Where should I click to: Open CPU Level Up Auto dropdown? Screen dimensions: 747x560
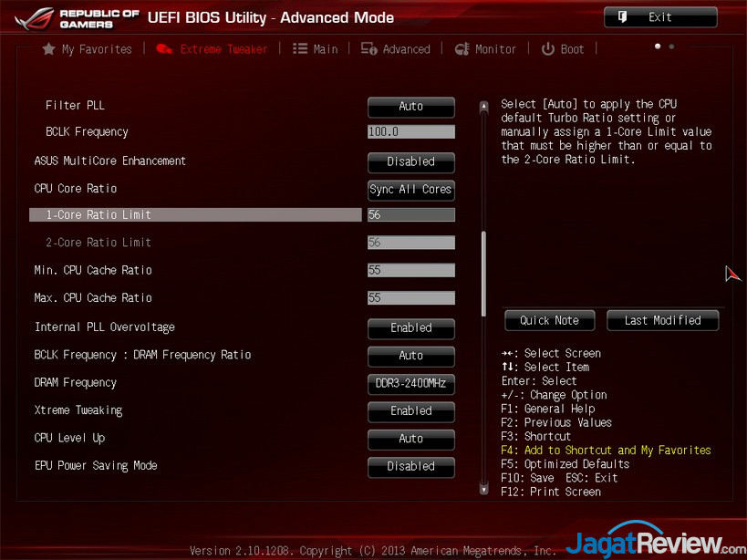click(x=411, y=439)
